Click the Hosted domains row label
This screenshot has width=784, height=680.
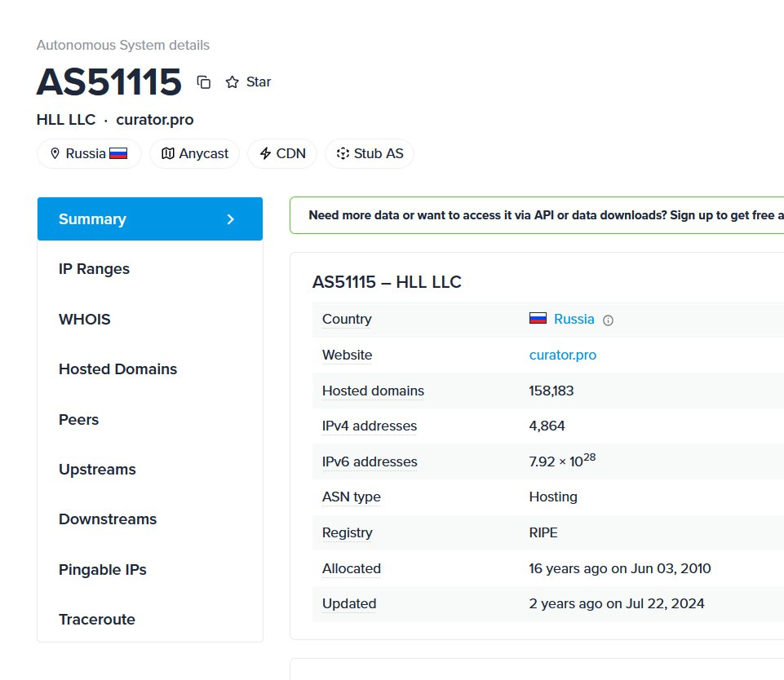373,391
